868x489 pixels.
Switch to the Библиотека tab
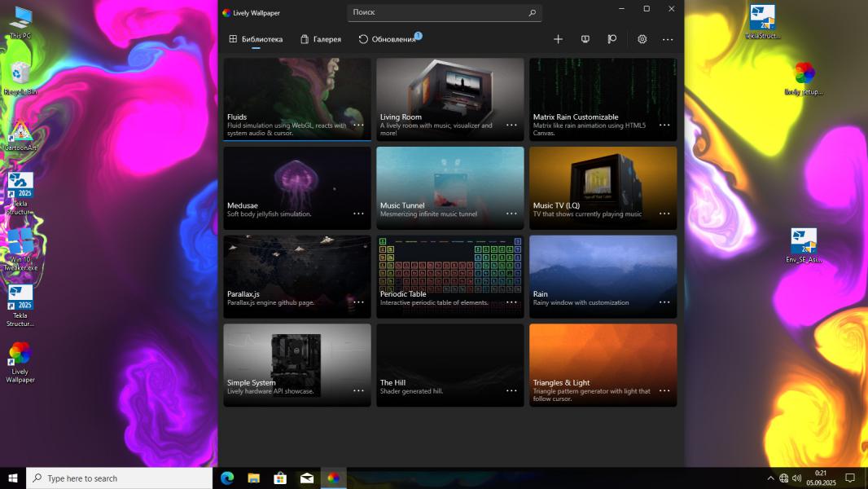[x=256, y=39]
